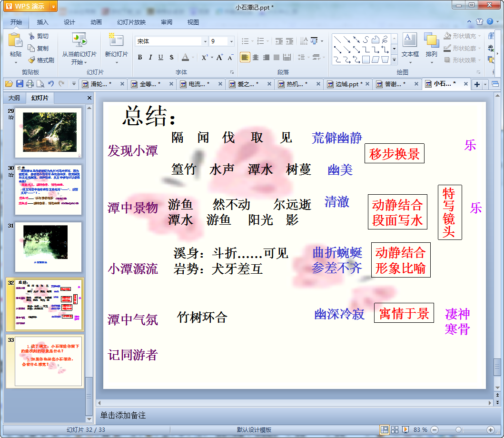The height and width of the screenshot is (438, 504).
Task: Switch to Normal view in status bar
Action: click(384, 429)
